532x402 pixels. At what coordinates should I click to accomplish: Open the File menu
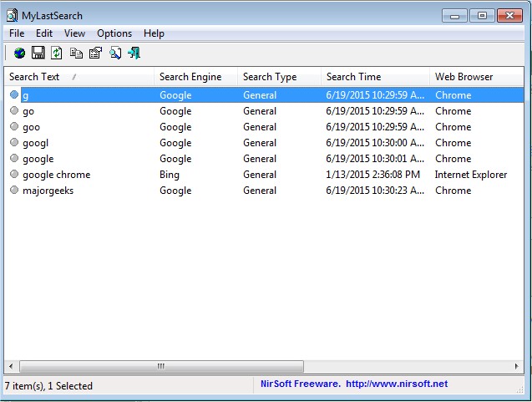coord(17,33)
